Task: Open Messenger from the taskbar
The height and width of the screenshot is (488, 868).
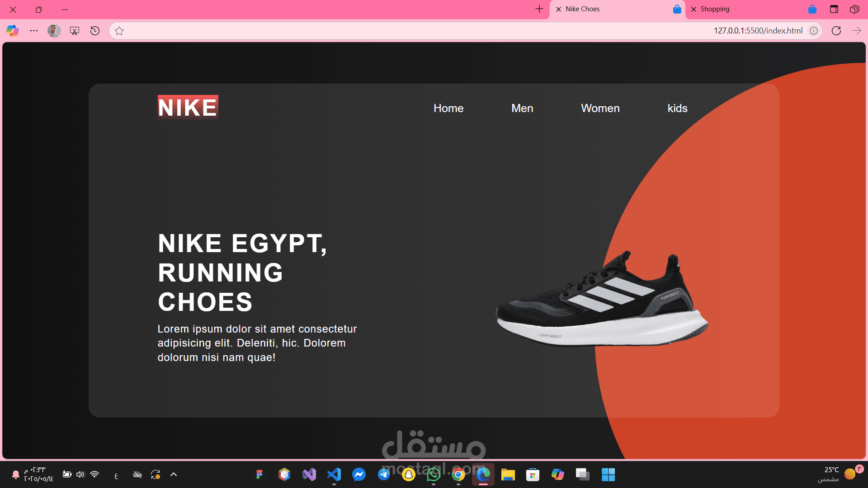Action: (359, 474)
